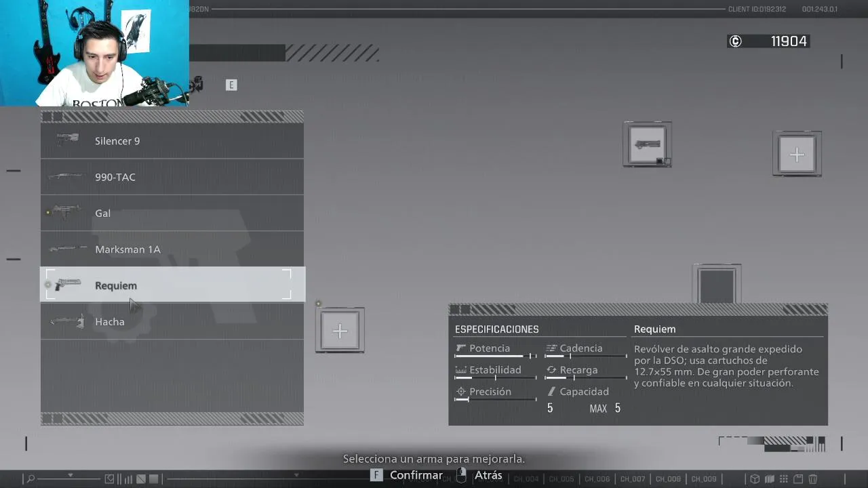Select the Silencer 9 pistol icon
The image size is (868, 488).
(x=67, y=140)
